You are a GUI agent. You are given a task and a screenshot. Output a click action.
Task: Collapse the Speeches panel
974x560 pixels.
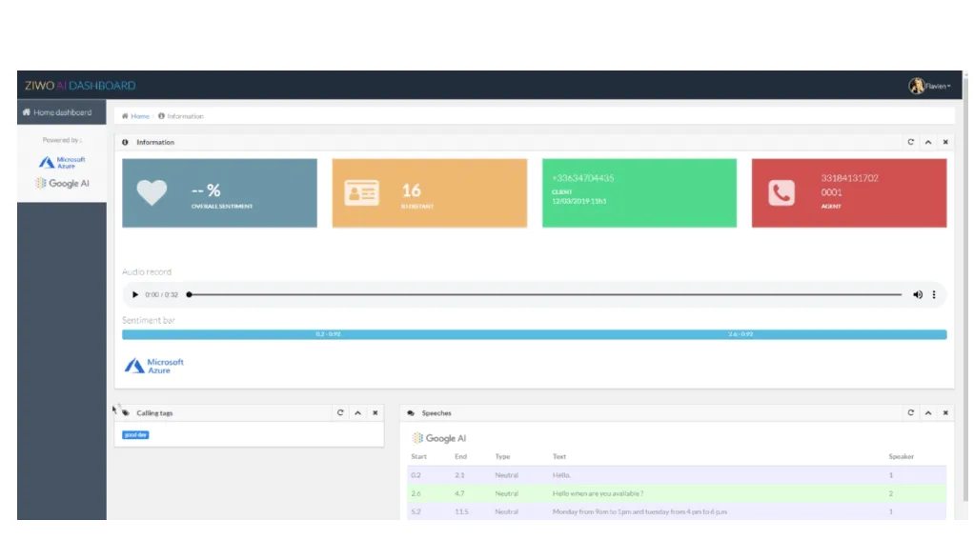coord(928,413)
